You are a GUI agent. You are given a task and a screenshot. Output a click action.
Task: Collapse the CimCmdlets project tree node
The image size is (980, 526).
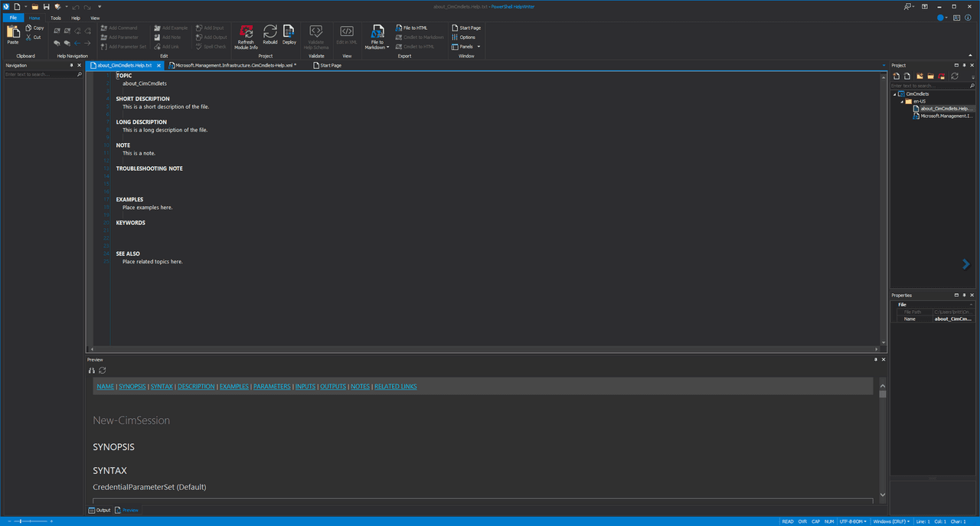894,94
